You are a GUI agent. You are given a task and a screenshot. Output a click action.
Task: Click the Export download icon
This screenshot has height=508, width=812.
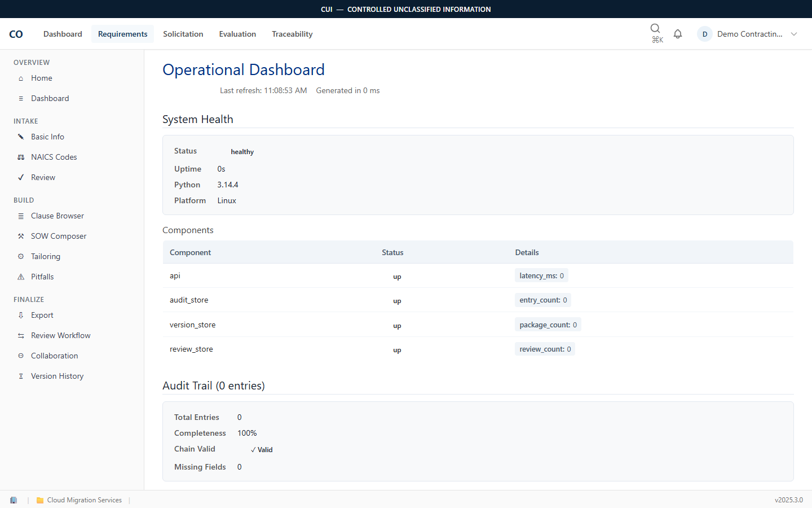click(x=21, y=316)
